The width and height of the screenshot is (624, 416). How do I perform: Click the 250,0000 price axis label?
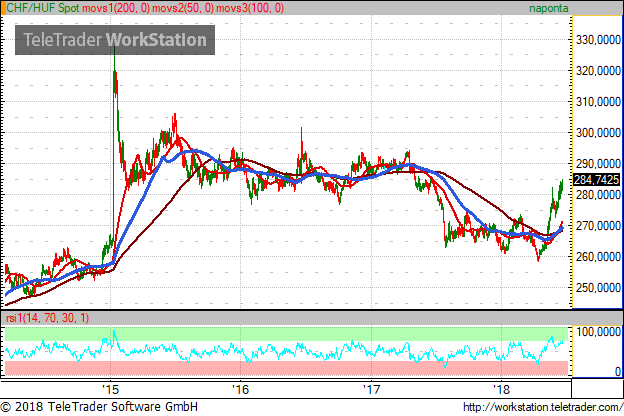click(598, 287)
